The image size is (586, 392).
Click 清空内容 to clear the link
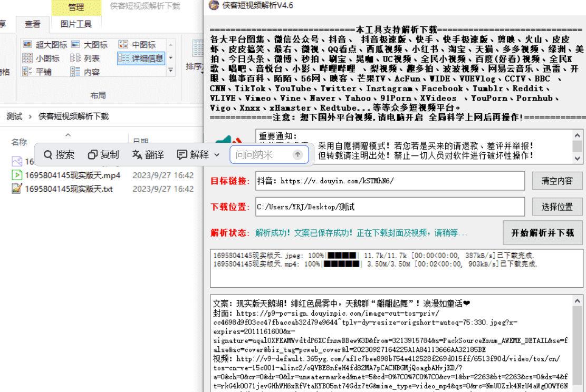click(557, 181)
